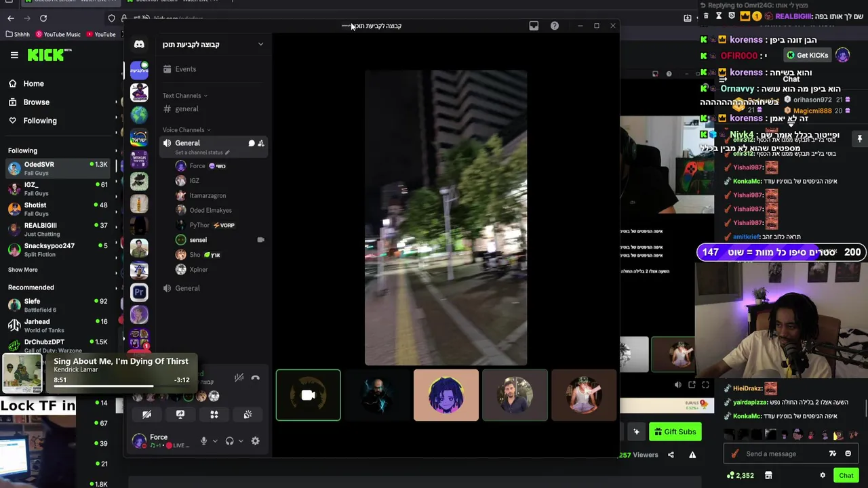Share your screen in Discord
This screenshot has width=868, height=488.
coord(180,414)
